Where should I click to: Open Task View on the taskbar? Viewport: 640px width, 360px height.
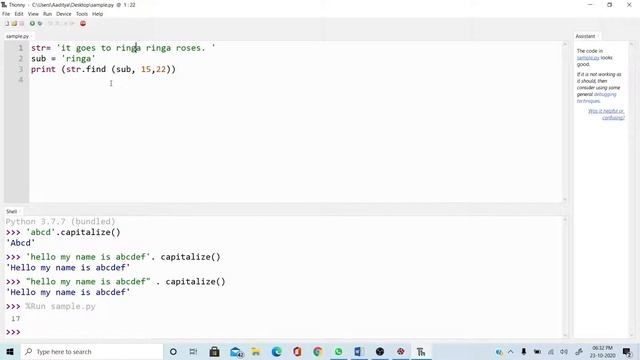(x=193, y=351)
